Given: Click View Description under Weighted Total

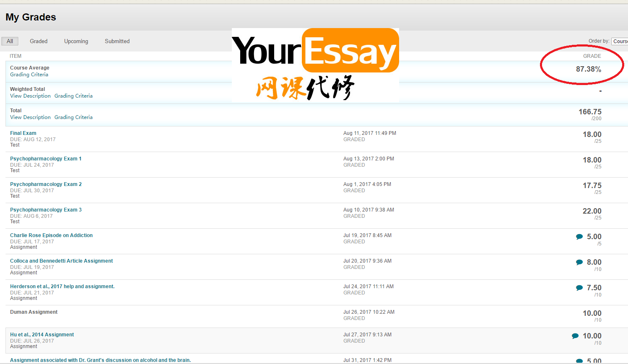Looking at the screenshot, I should pyautogui.click(x=30, y=96).
